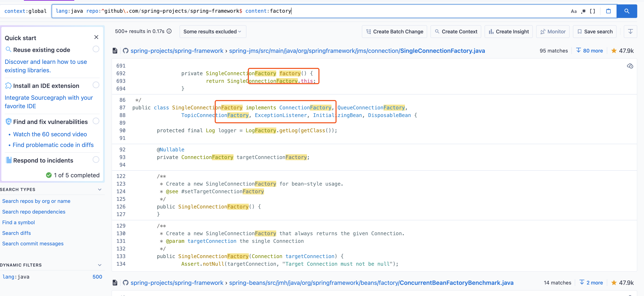
Task: Click code line 692 factory() method
Action: pyautogui.click(x=247, y=73)
